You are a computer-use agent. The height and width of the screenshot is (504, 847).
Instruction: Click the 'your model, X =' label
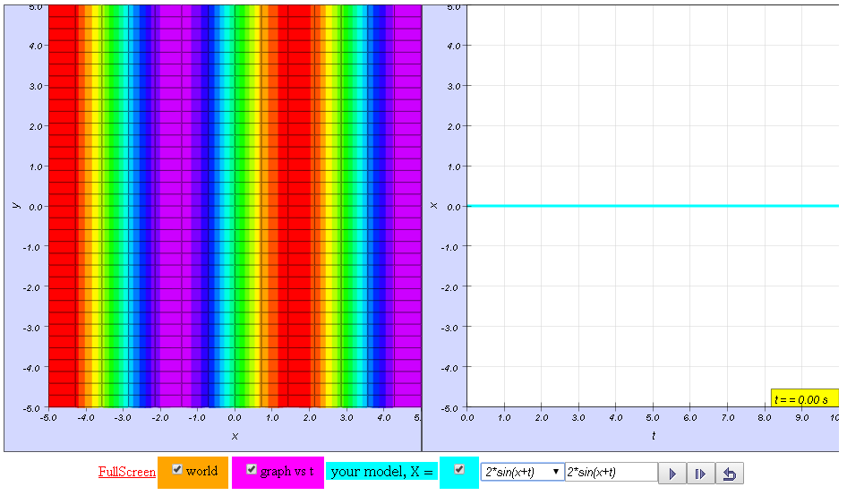click(x=381, y=472)
